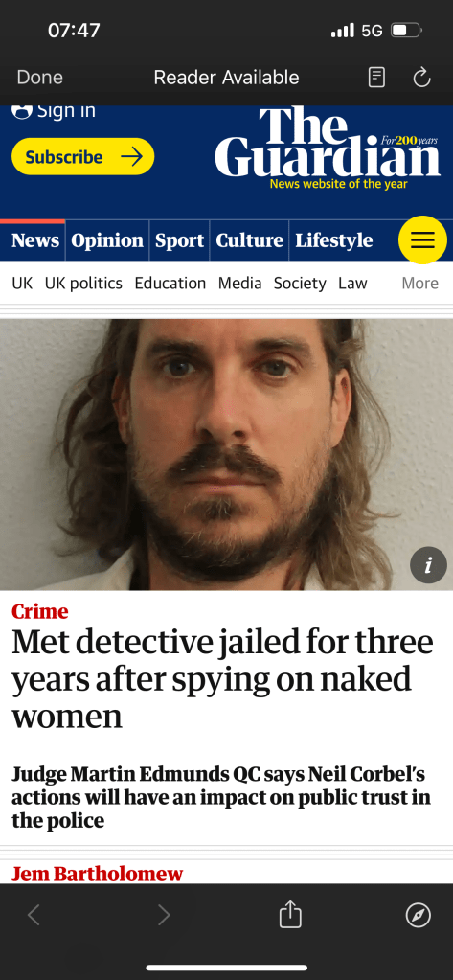Open the Culture section tab
453x980 pixels.
249,240
